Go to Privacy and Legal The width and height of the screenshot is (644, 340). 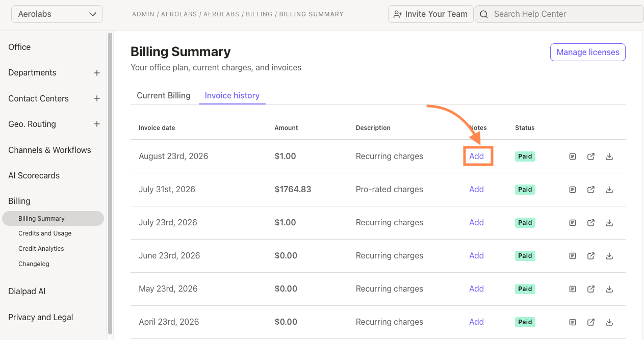(40, 317)
